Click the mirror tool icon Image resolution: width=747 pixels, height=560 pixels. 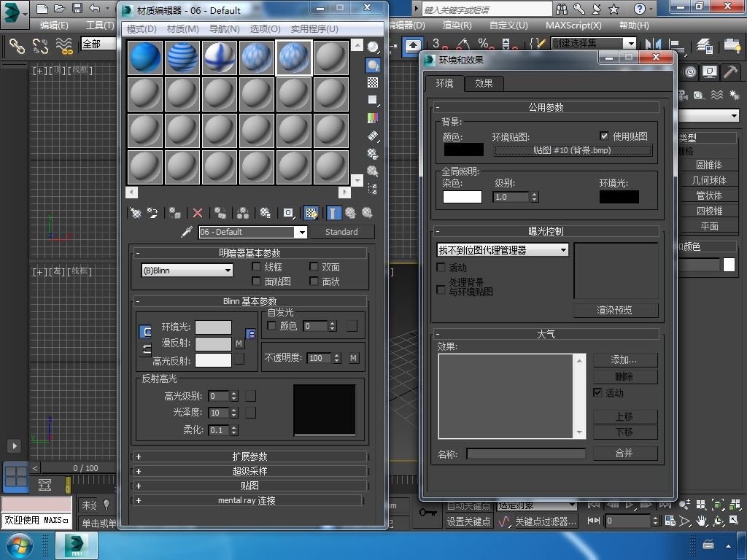pos(653,44)
